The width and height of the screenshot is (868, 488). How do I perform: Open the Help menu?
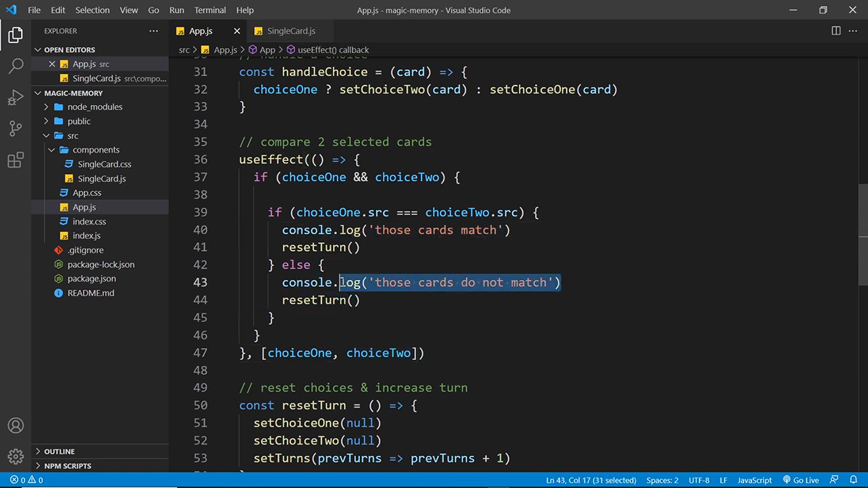click(x=245, y=10)
